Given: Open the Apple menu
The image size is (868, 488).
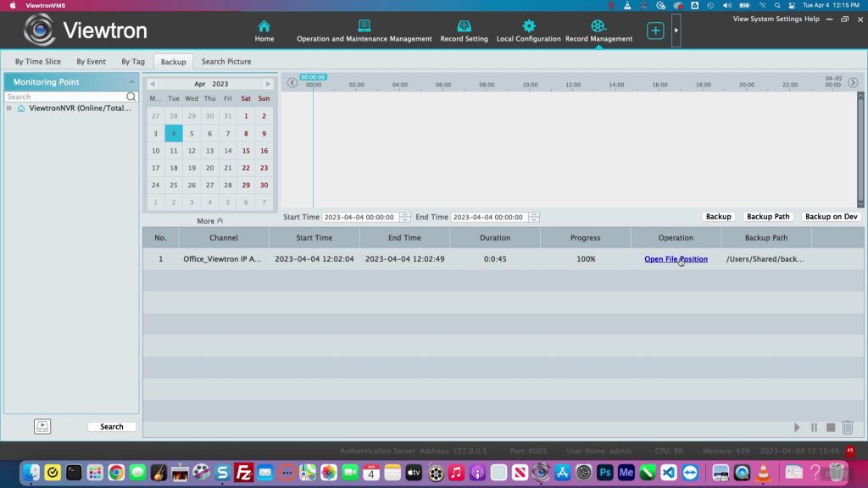Looking at the screenshot, I should [13, 6].
